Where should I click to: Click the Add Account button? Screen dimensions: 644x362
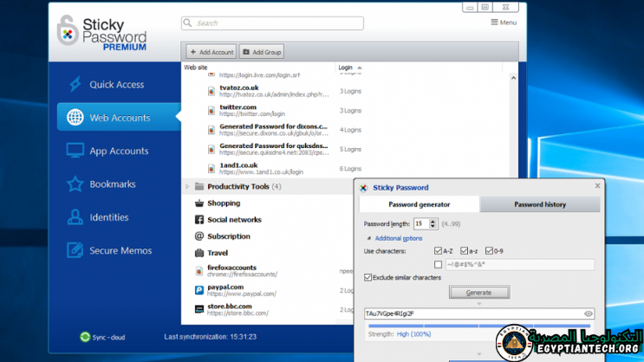[211, 52]
